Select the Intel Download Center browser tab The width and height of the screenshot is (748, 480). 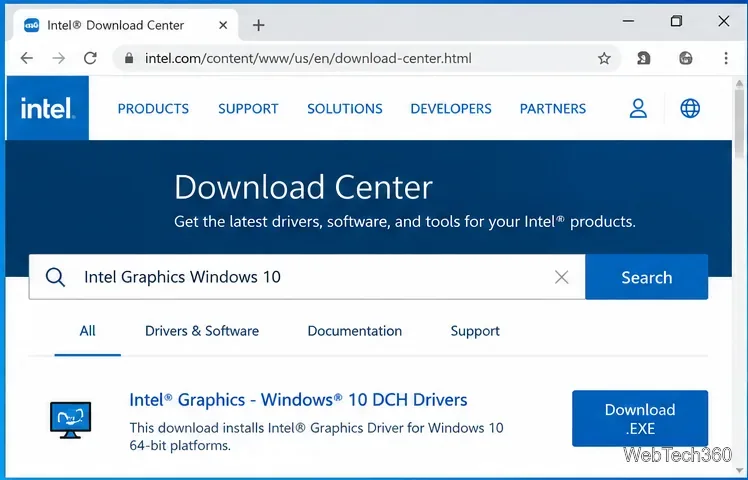coord(126,25)
